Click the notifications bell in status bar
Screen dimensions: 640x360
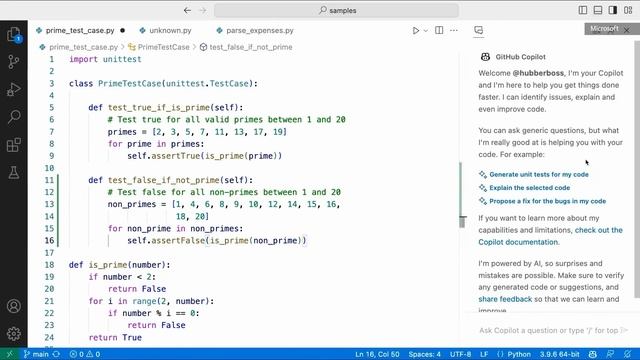[x=627, y=354]
